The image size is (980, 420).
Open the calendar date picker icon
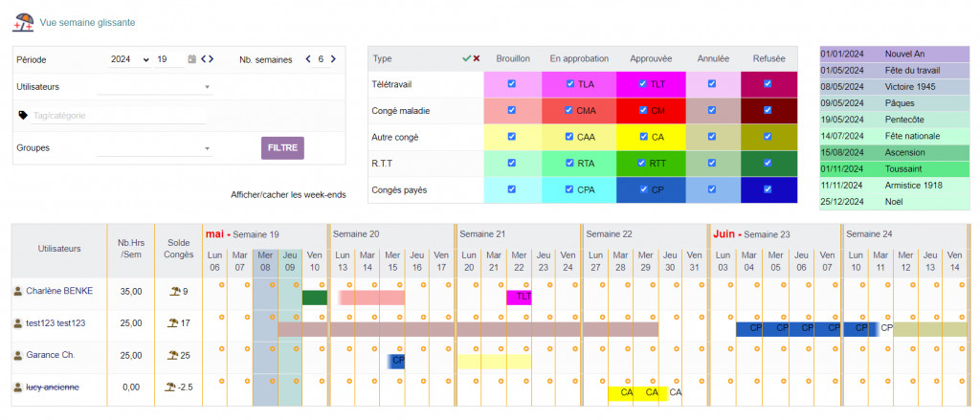click(192, 59)
